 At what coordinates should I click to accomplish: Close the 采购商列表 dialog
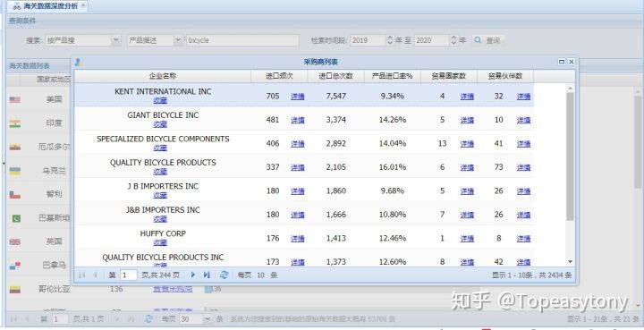pyautogui.click(x=571, y=62)
